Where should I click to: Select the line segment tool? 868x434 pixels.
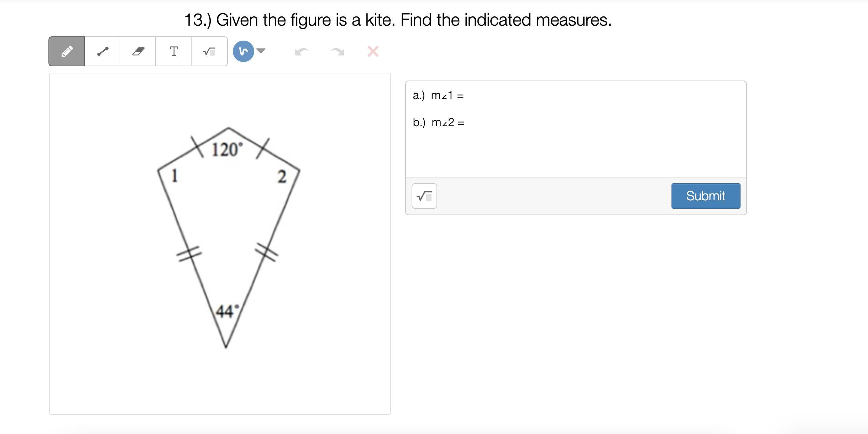pos(103,51)
